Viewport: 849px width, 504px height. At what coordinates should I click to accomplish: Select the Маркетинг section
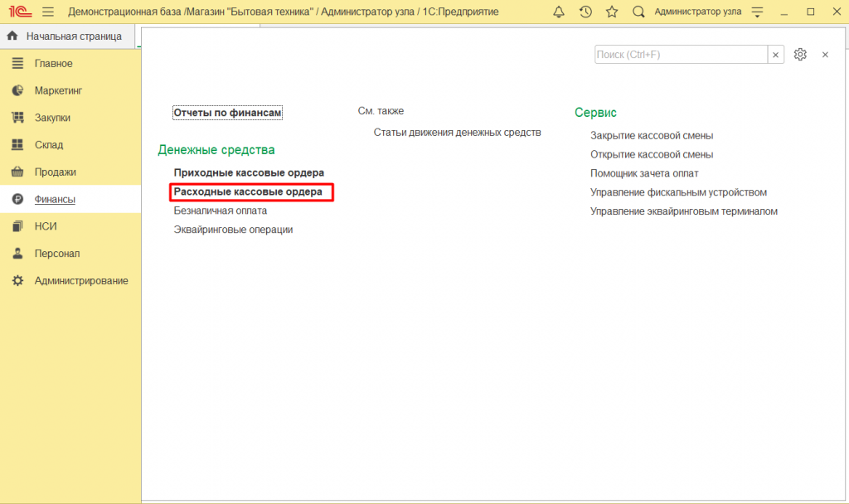coord(58,90)
